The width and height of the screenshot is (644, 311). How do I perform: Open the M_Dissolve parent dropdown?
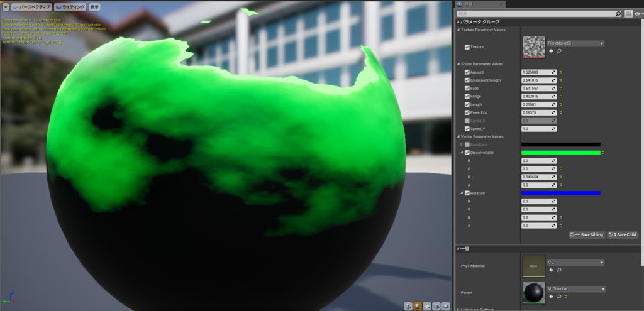pyautogui.click(x=576, y=289)
